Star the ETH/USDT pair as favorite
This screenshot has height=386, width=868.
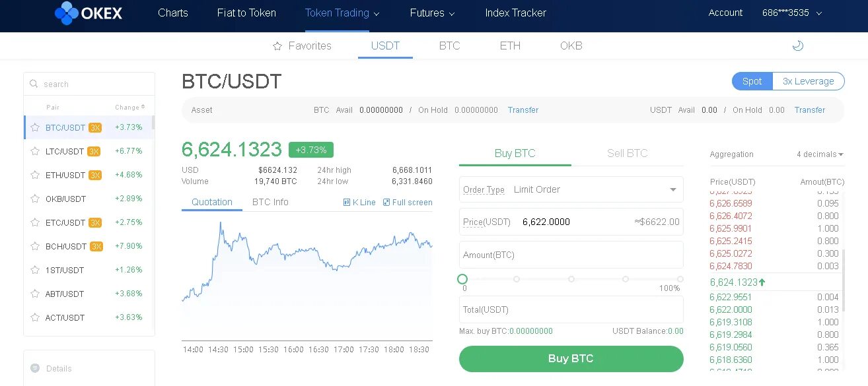click(35, 175)
